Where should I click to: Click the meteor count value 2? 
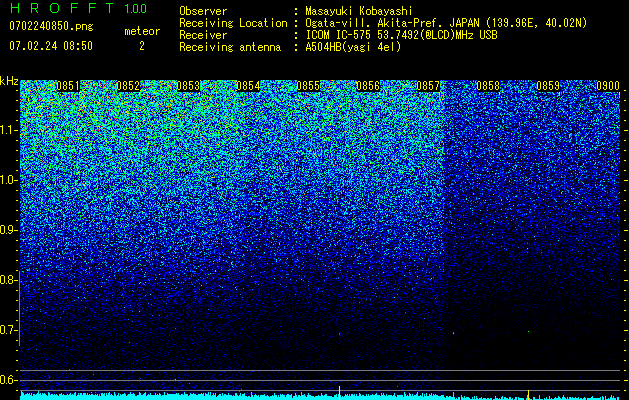click(x=142, y=46)
